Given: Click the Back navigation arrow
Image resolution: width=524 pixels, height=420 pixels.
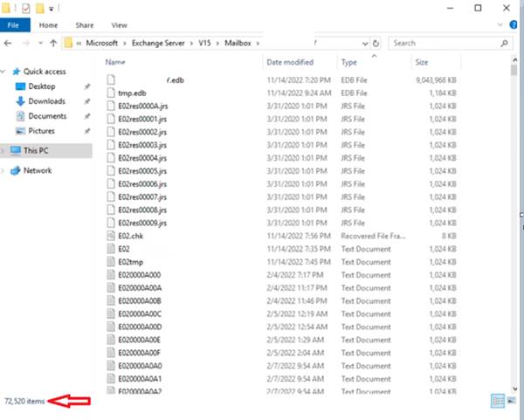Looking at the screenshot, I should [9, 42].
